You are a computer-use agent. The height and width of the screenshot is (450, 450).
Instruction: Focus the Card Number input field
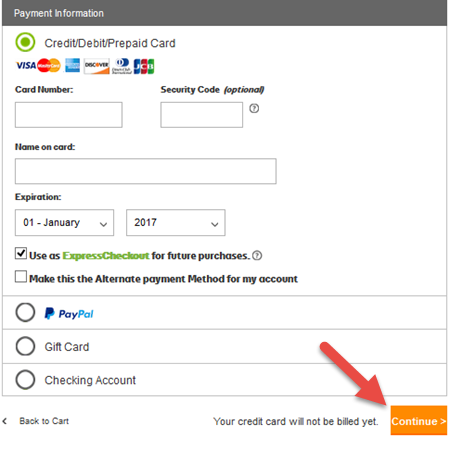[x=69, y=115]
